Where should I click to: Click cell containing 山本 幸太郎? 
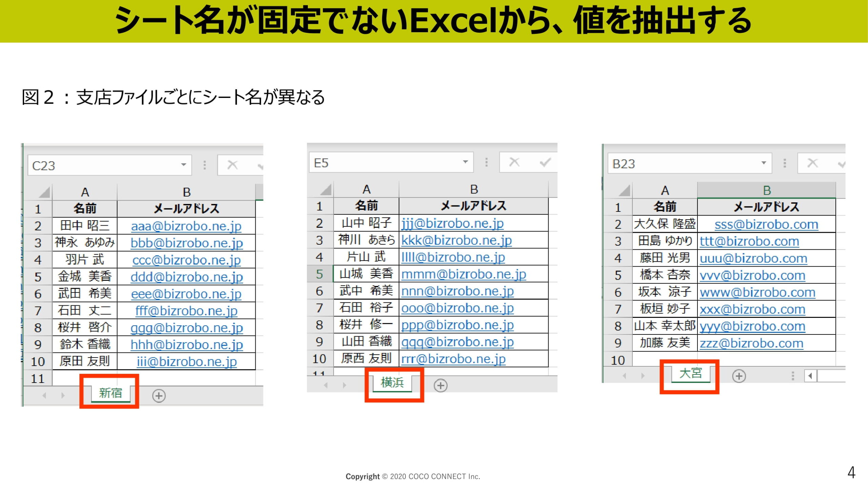(665, 326)
